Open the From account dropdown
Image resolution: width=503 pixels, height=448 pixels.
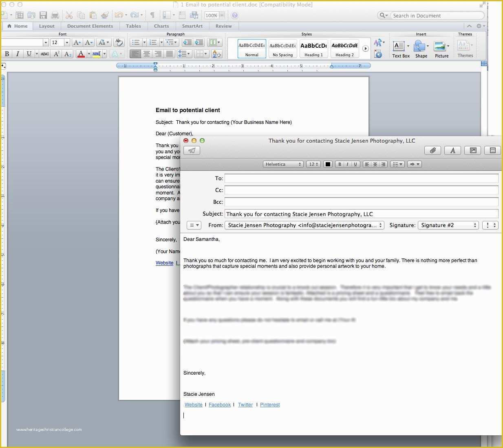point(304,225)
